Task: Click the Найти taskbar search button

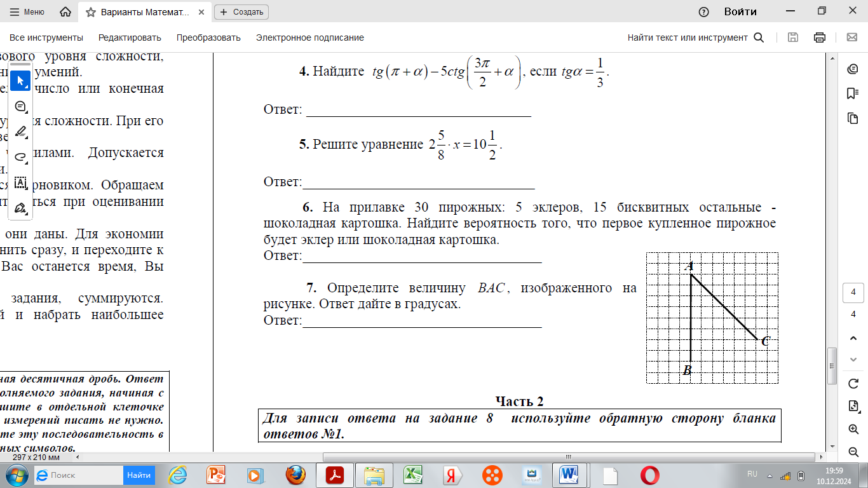Action: click(139, 475)
